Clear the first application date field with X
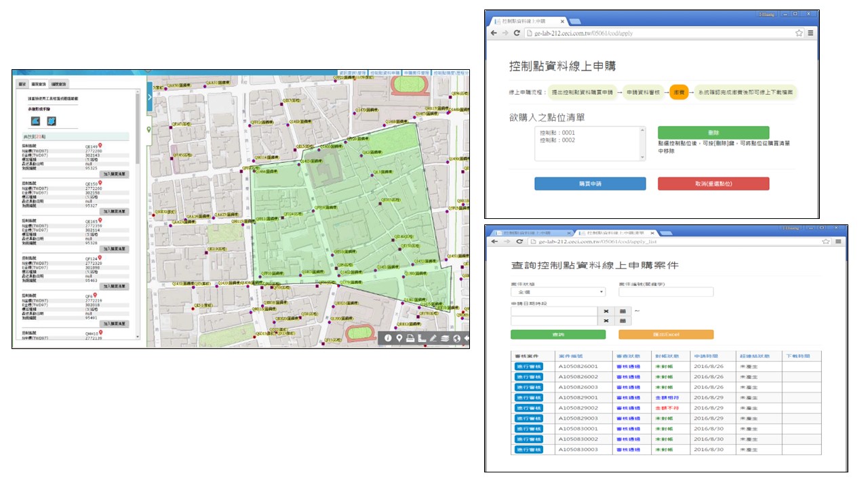This screenshot has height=488, width=868. coord(606,310)
